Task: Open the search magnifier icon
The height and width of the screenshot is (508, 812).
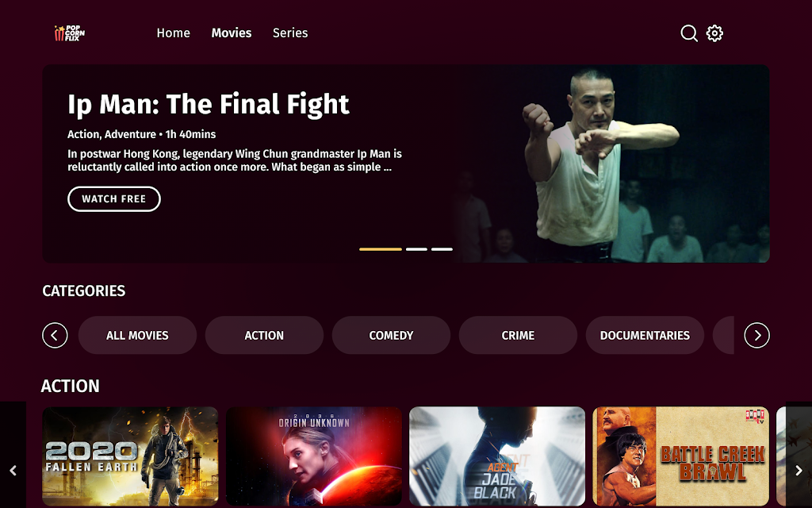Action: point(689,33)
